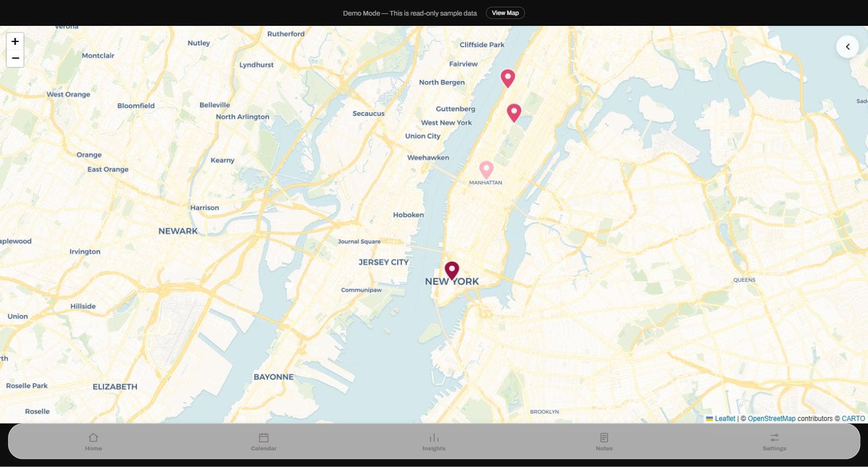Viewport: 868px width, 467px height.
Task: Click the Montclair map label
Action: coord(98,56)
